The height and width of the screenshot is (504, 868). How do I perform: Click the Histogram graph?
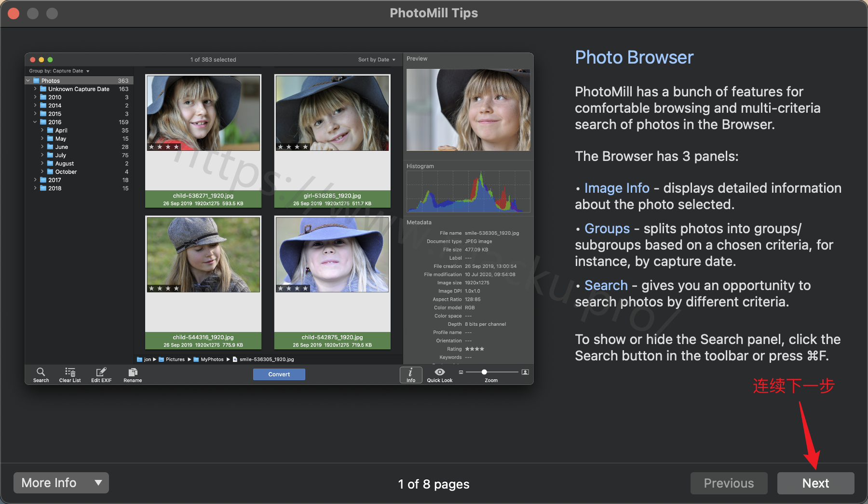point(468,191)
